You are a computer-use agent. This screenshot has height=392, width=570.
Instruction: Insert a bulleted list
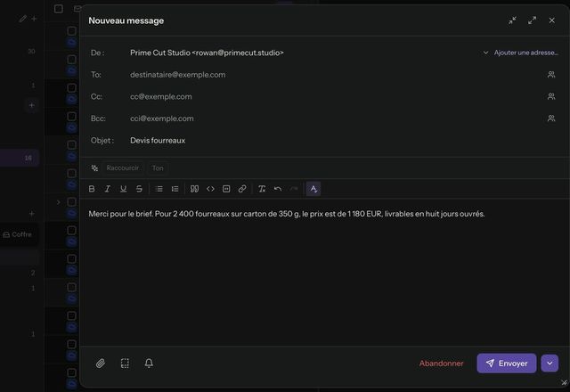(159, 189)
